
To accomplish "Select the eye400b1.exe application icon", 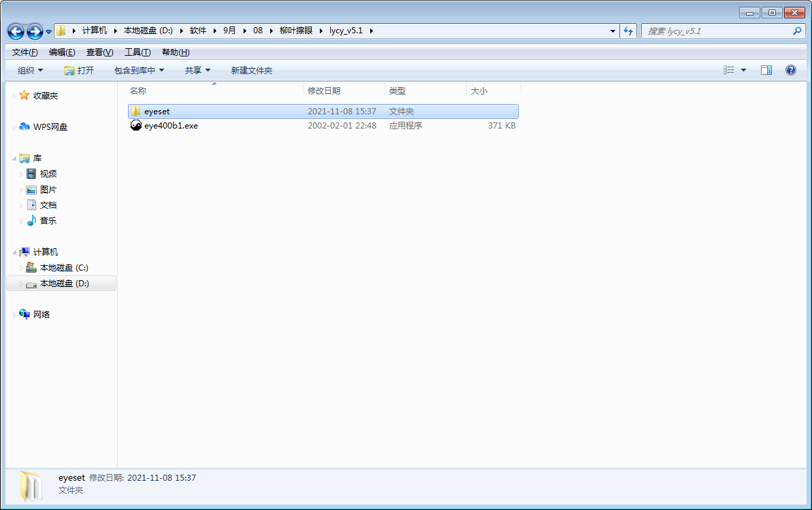I will (135, 126).
